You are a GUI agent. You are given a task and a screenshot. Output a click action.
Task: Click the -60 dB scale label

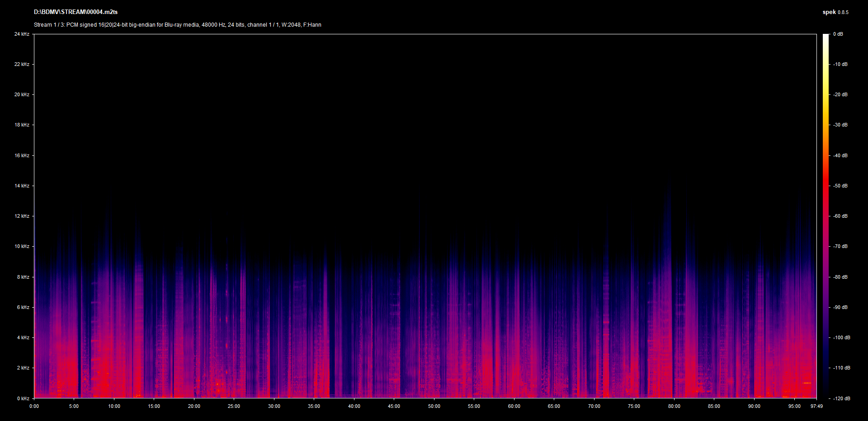tap(840, 216)
